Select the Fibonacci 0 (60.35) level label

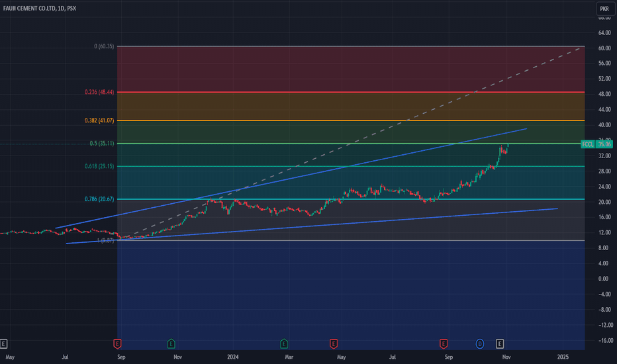[x=104, y=46]
